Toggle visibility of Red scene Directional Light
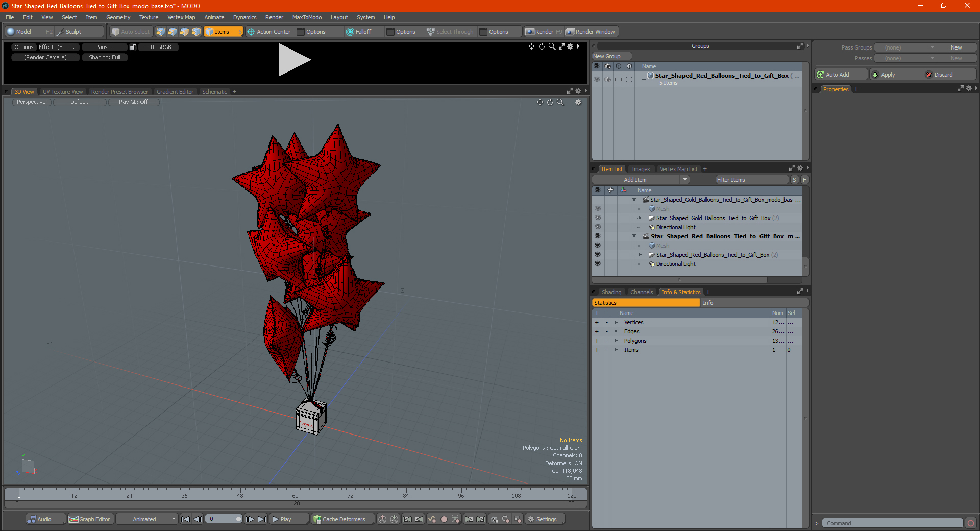Image resolution: width=980 pixels, height=531 pixels. (597, 264)
